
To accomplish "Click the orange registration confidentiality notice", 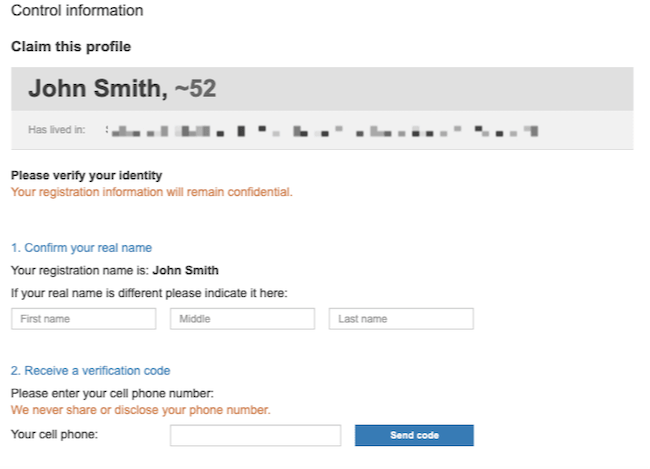I will coord(152,192).
